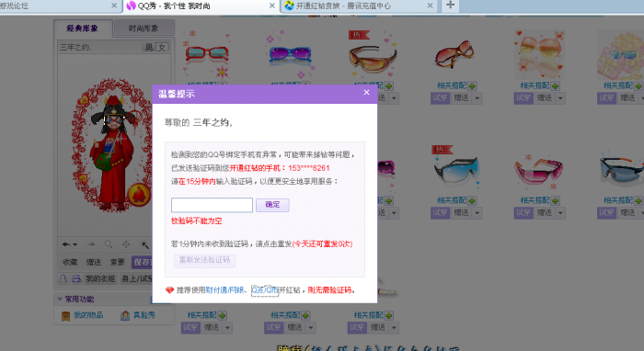Select the orange sport sunglasses thumbnail
The image size is (644, 351).
coord(373,55)
